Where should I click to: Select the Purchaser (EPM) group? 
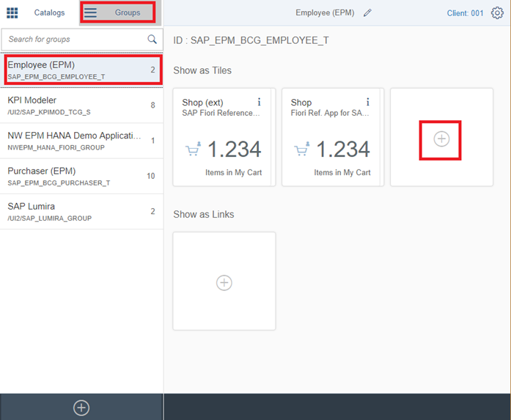point(81,176)
